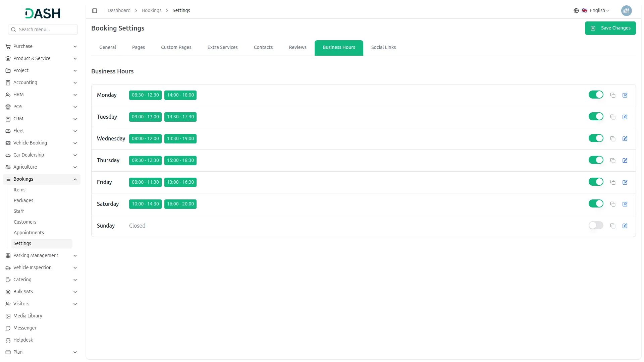Go to Appointments in Bookings submenu
This screenshot has height=362, width=644.
click(29, 233)
